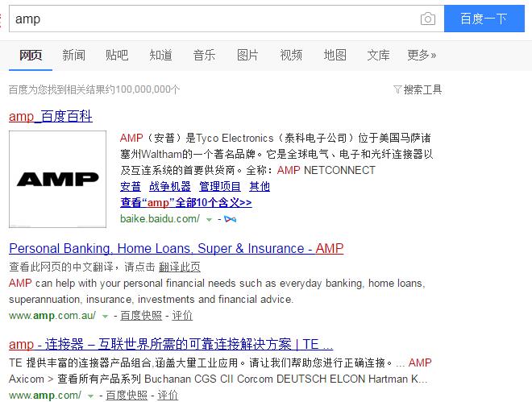
Task: Click the baike.baidu.com/ URL text
Action: 160,218
